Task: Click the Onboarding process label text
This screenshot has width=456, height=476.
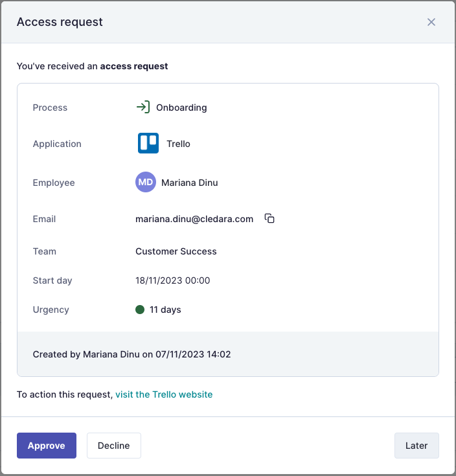Action: click(181, 108)
